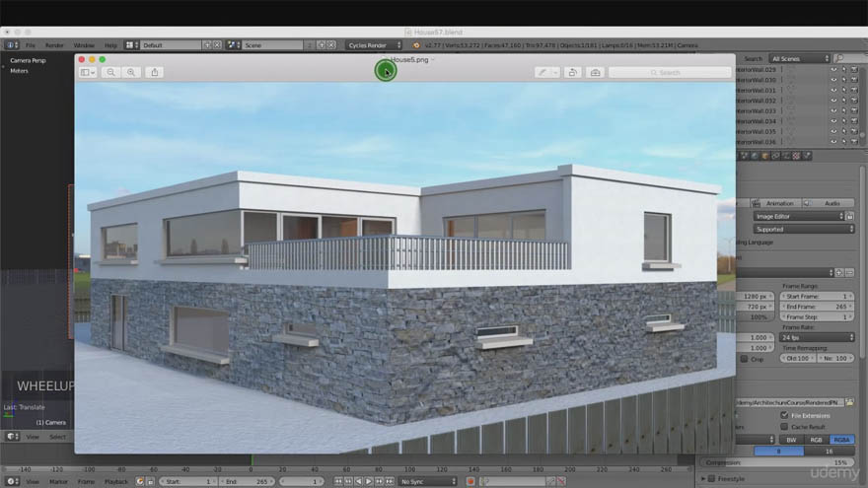The width and height of the screenshot is (868, 488).
Task: Add a new scene with plus button
Action: point(322,45)
